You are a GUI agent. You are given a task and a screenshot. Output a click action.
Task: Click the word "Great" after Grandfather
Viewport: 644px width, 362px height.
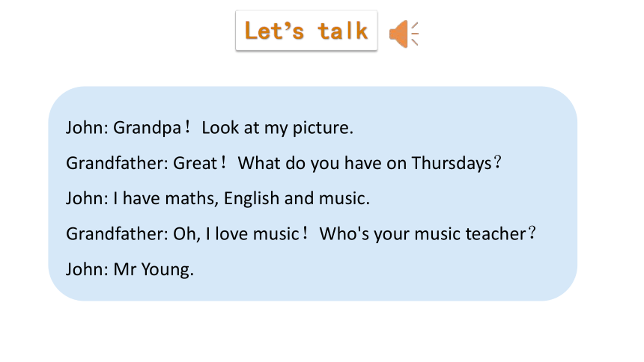195,163
